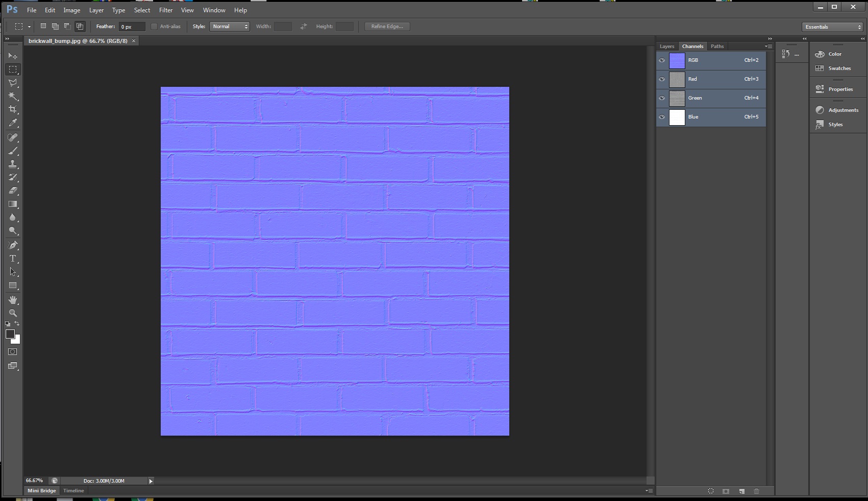Viewport: 868px width, 501px height.
Task: Open the Rectangular Marquee tool options arrow
Action: click(29, 26)
